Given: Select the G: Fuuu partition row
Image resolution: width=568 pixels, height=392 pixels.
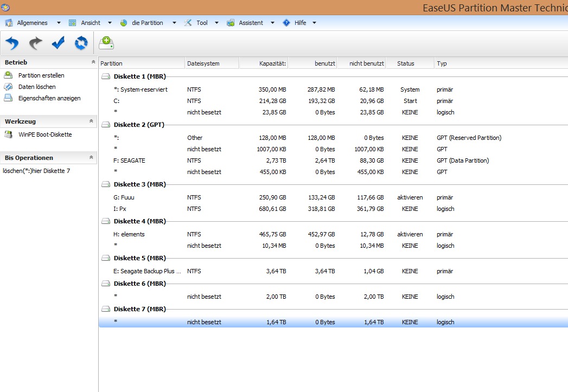Looking at the screenshot, I should pos(333,197).
